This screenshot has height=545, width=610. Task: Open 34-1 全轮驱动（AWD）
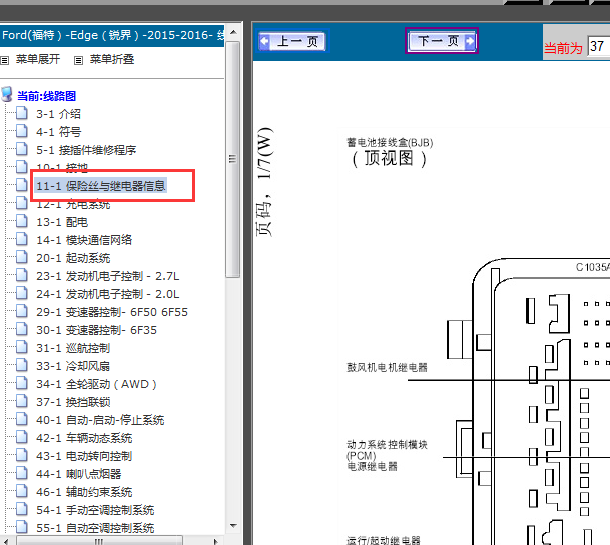[96, 384]
